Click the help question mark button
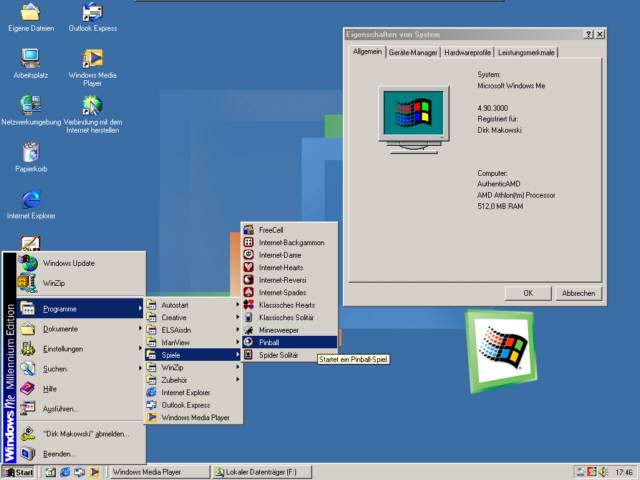Image resolution: width=640 pixels, height=480 pixels. tap(589, 35)
